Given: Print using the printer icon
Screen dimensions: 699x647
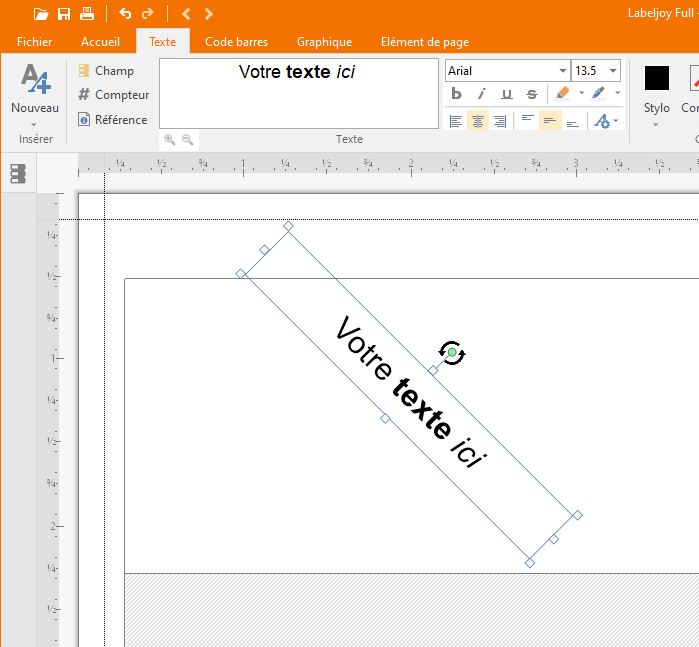Looking at the screenshot, I should [x=87, y=13].
